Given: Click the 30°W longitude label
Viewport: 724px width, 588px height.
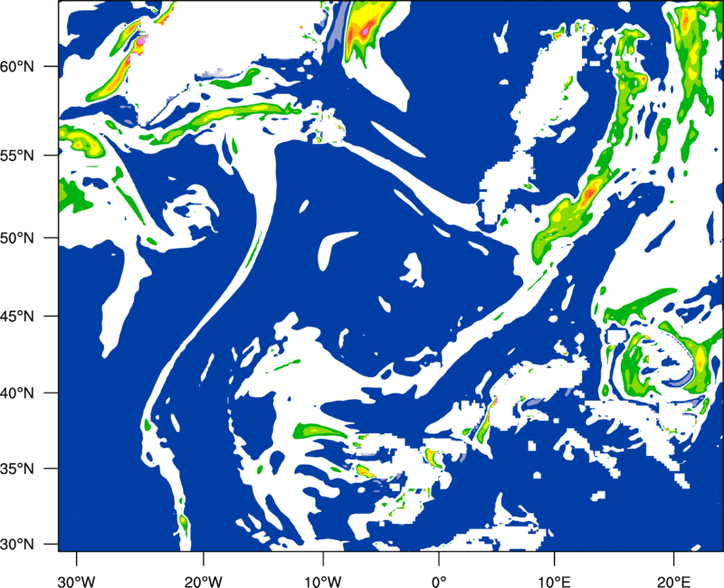Looking at the screenshot, I should pyautogui.click(x=76, y=582).
